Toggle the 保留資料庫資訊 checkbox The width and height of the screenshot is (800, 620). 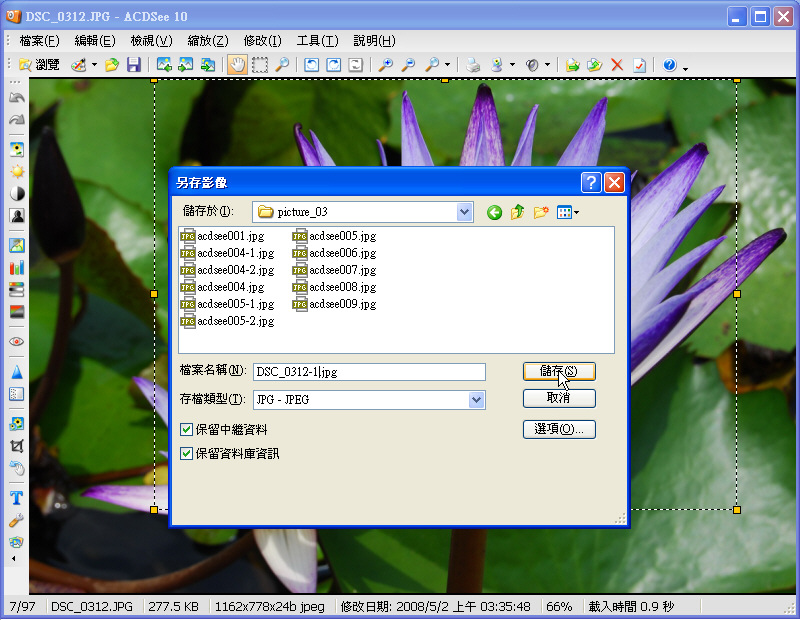(x=186, y=453)
